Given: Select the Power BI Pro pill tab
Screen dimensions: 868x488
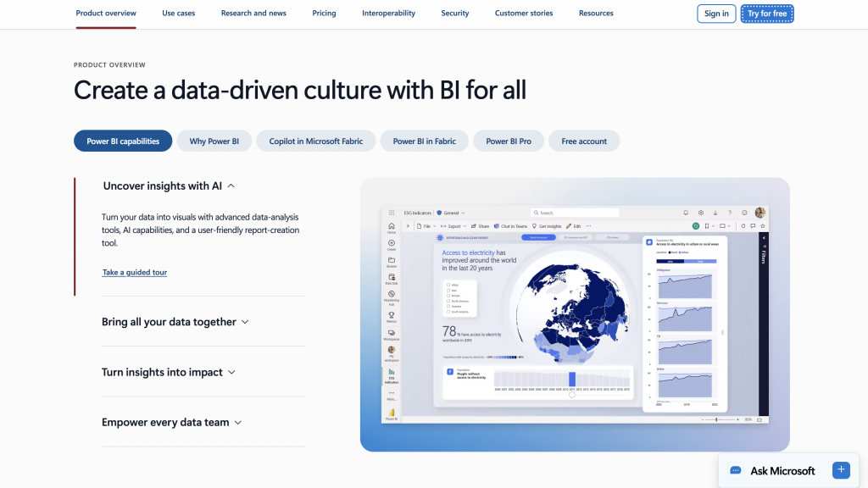Looking at the screenshot, I should click(509, 141).
